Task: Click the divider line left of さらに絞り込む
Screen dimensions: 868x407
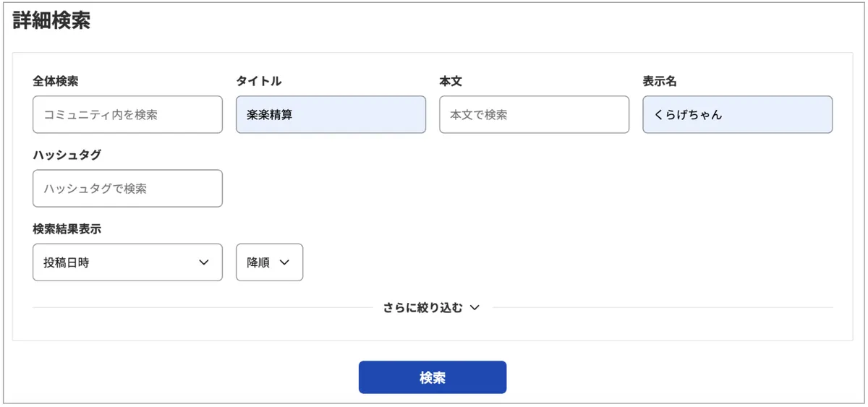Action: (x=203, y=308)
